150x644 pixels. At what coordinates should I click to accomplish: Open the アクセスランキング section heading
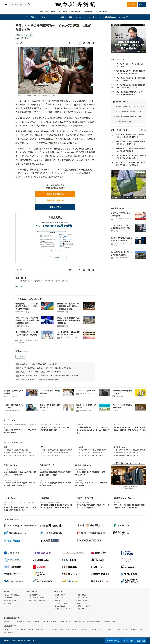tap(120, 130)
